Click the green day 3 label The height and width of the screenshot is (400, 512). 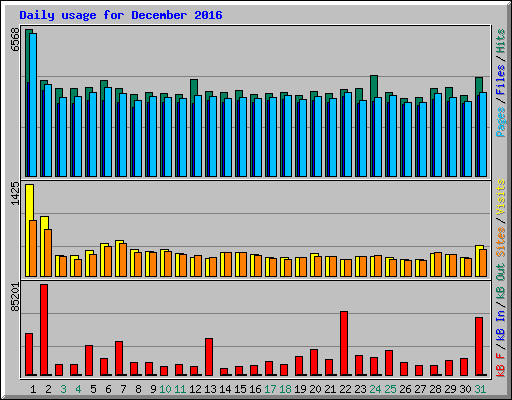pos(63,389)
